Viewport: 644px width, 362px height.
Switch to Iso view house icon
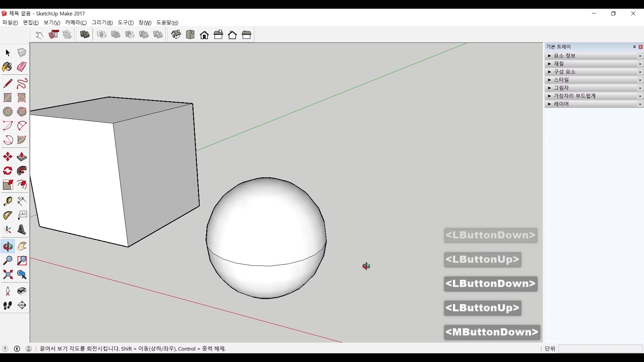coord(176,35)
